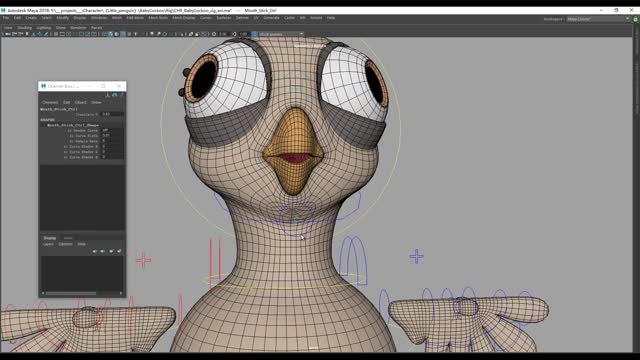Screen dimensions: 640x360
Task: Open the Windows menu
Action: pyautogui.click(x=99, y=18)
